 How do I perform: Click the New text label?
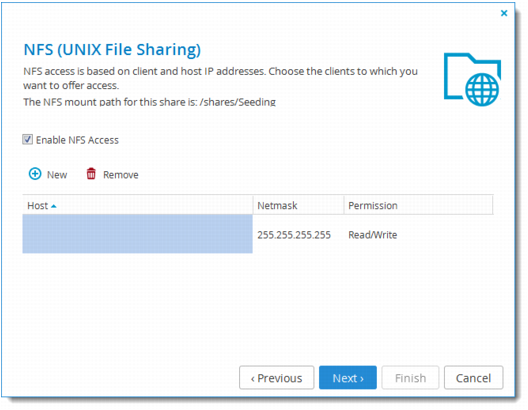click(57, 175)
